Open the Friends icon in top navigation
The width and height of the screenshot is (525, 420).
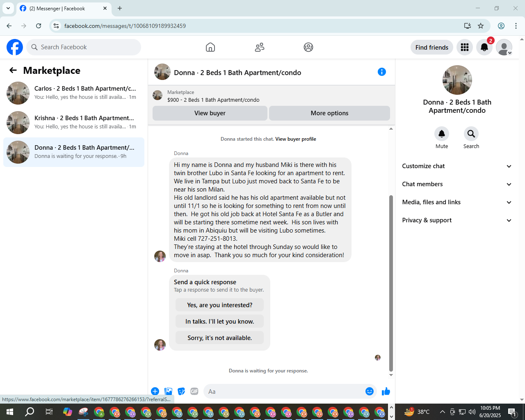(x=260, y=47)
